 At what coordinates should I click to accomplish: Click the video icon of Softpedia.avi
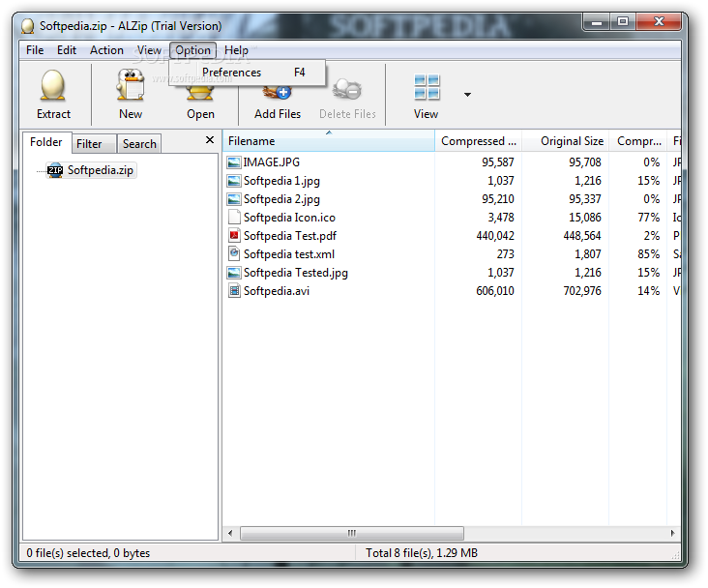coord(234,291)
